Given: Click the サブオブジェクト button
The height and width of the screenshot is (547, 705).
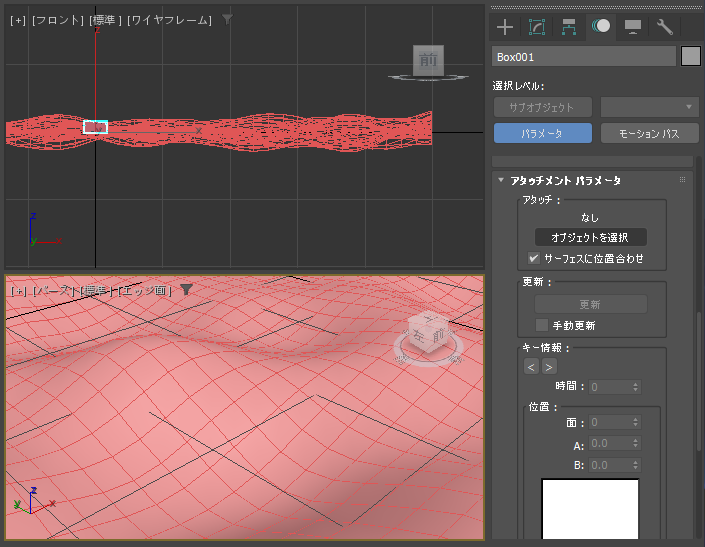Looking at the screenshot, I should point(543,107).
